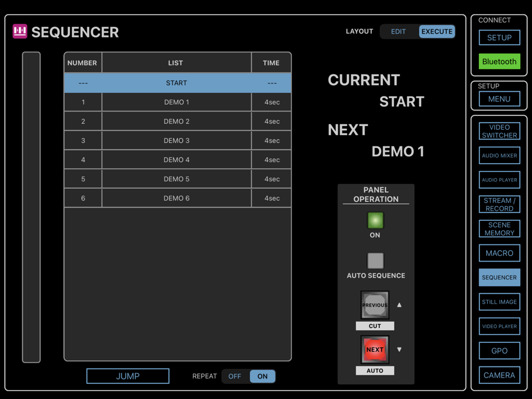532x399 pixels.
Task: Set Repeat to OFF
Action: click(235, 376)
